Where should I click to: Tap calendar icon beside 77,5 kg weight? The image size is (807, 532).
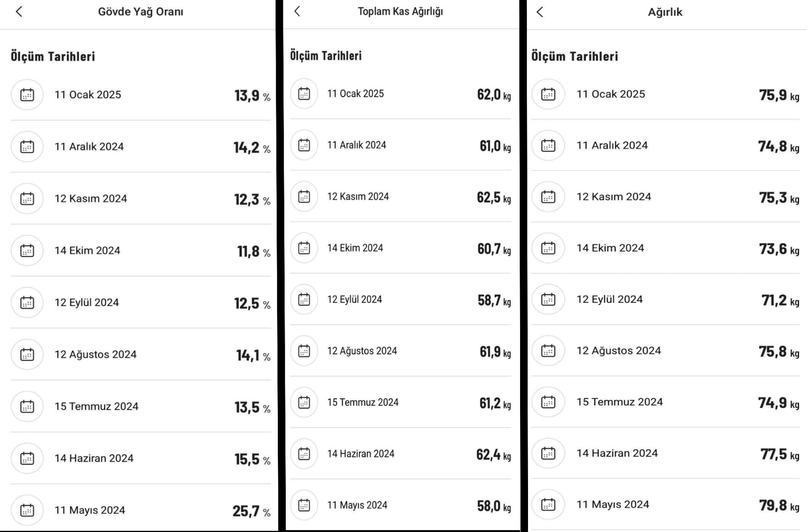[x=548, y=453]
